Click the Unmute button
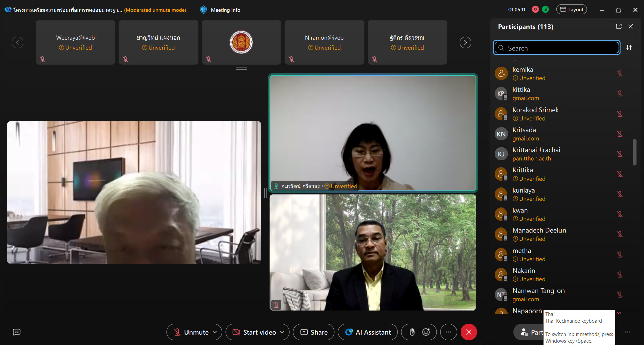Screen dimensions: 644x345 coord(191,332)
